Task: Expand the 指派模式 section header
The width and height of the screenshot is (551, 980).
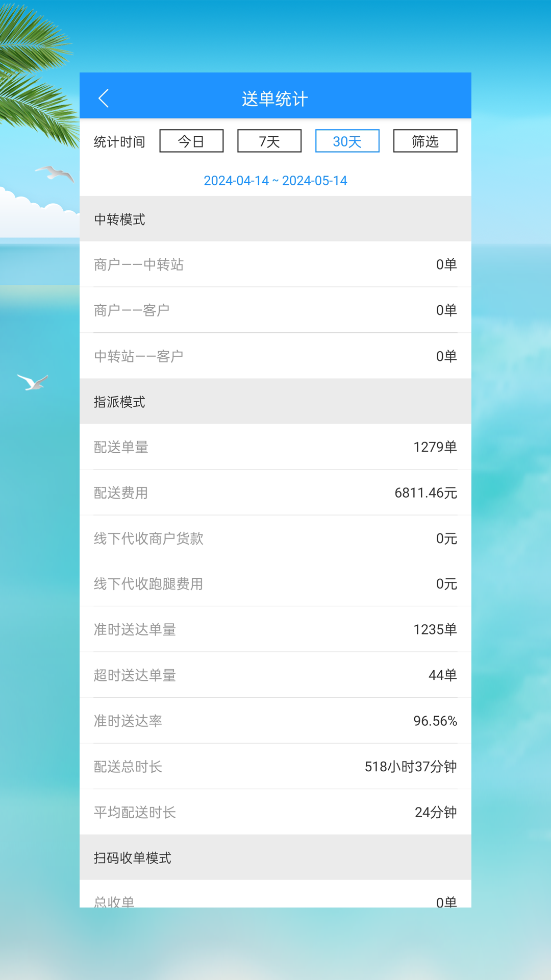Action: click(x=275, y=401)
